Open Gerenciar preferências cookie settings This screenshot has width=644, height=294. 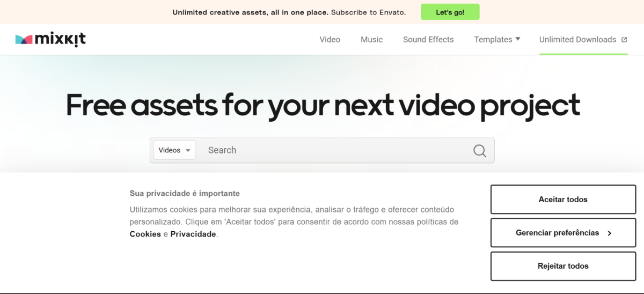557,233
